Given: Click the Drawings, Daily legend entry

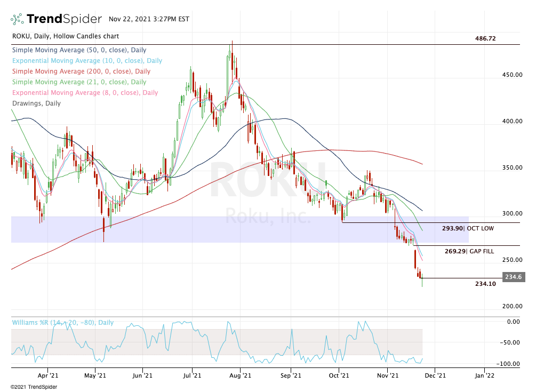Looking at the screenshot, I should (x=37, y=103).
